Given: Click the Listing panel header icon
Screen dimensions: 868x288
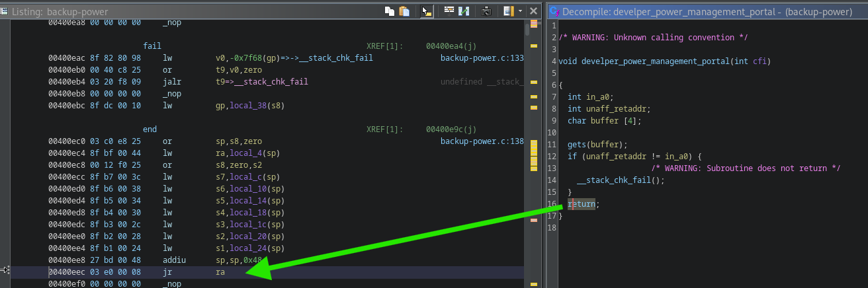Looking at the screenshot, I should (x=4, y=12).
